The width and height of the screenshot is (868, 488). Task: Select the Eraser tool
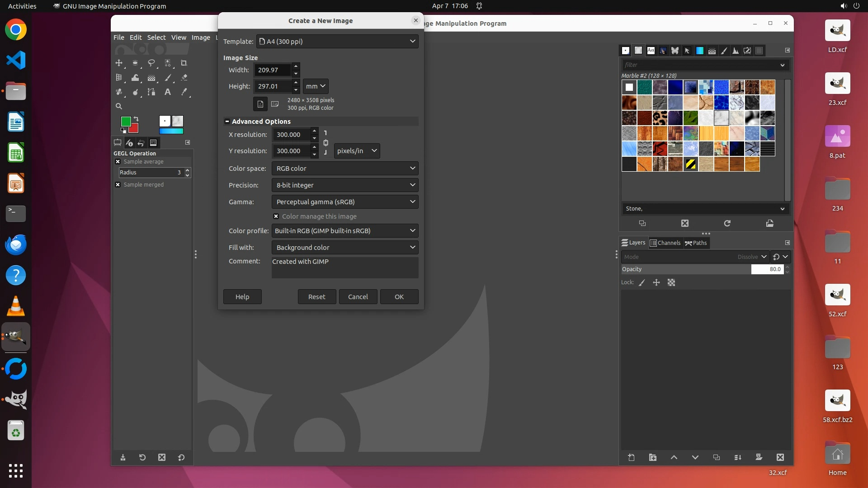(184, 78)
